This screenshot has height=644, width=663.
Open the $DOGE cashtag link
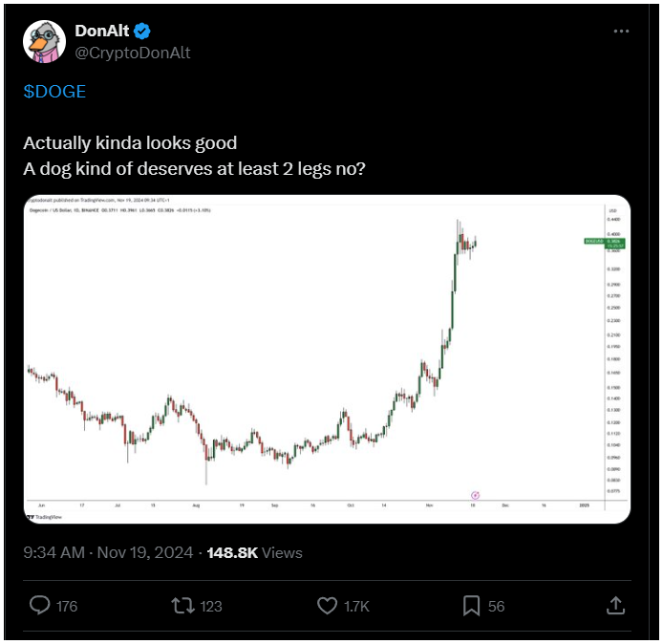click(54, 92)
